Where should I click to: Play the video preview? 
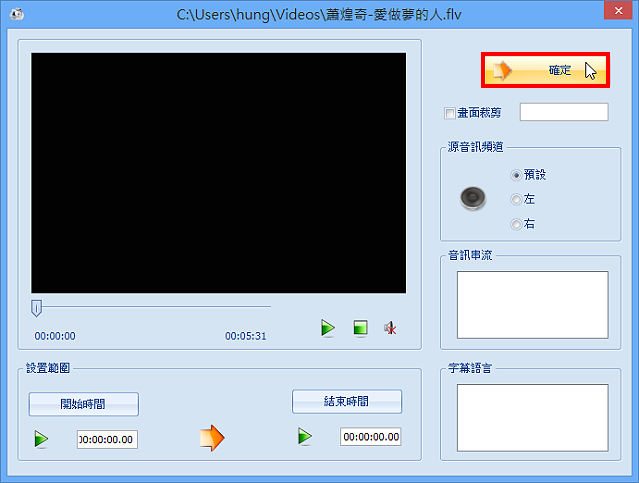328,328
